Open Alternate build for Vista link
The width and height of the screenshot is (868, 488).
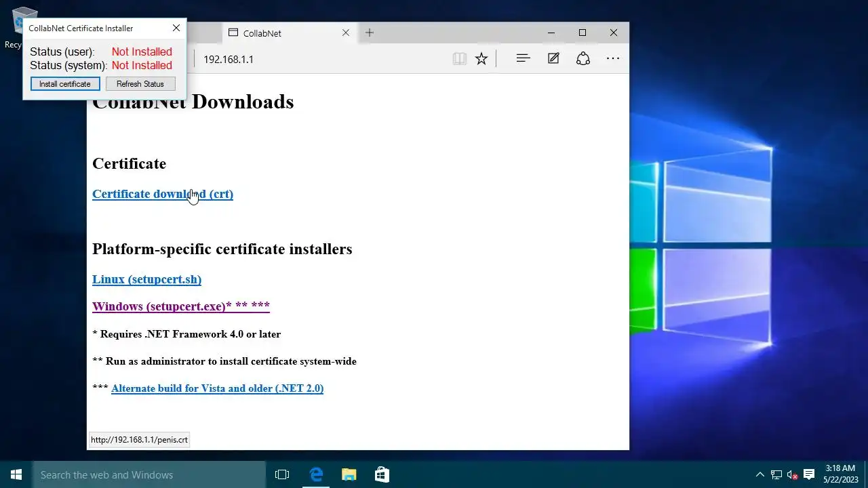coord(217,388)
